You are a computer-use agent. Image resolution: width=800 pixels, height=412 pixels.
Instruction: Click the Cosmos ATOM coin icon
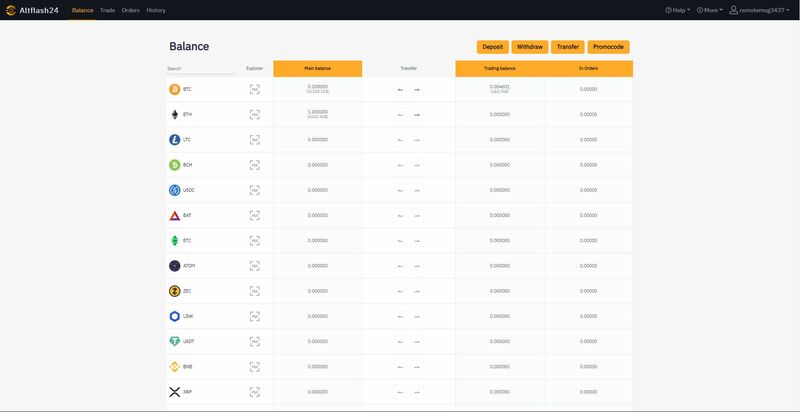(x=174, y=266)
